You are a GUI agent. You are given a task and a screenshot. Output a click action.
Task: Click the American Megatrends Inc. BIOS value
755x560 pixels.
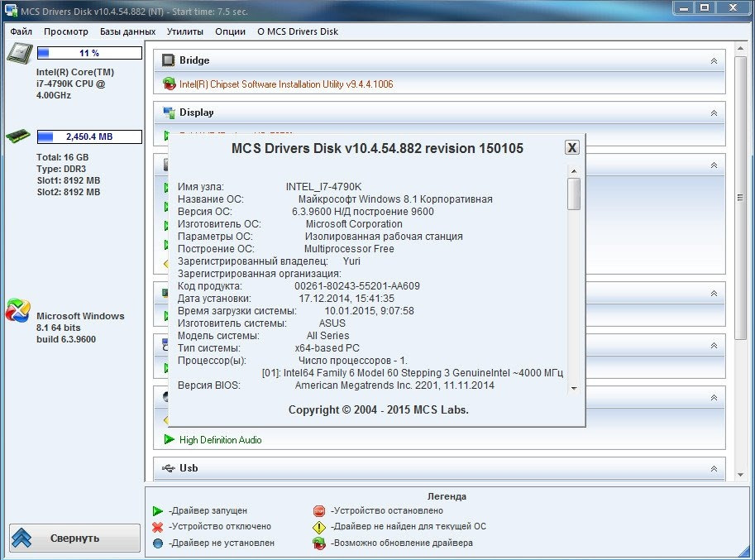[394, 385]
